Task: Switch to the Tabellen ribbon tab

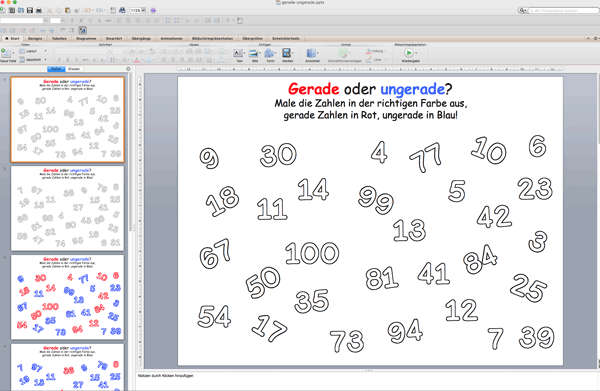Action: click(x=59, y=38)
